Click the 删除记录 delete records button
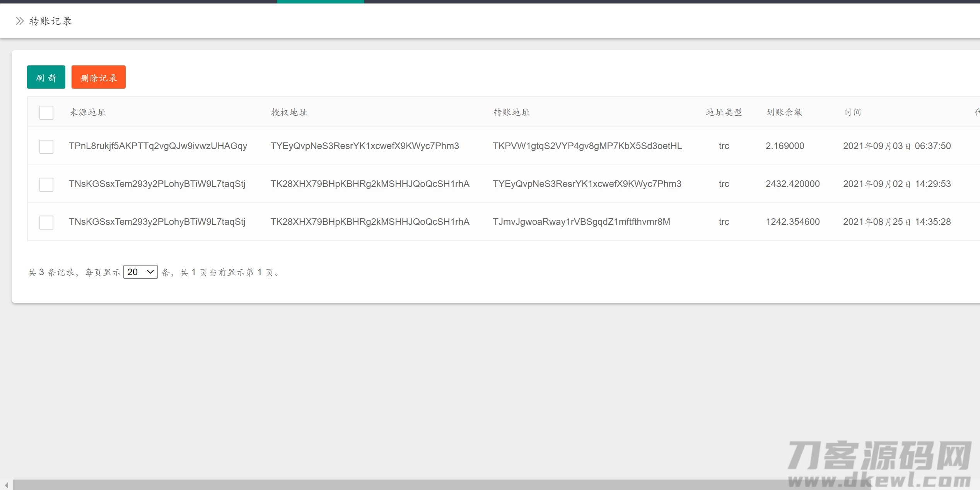This screenshot has width=980, height=490. [x=98, y=77]
